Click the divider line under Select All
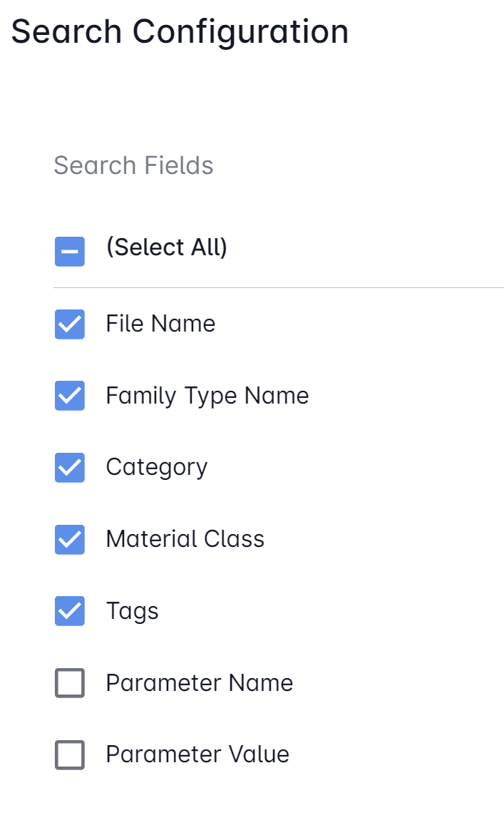Image resolution: width=504 pixels, height=825 pixels. (x=278, y=288)
